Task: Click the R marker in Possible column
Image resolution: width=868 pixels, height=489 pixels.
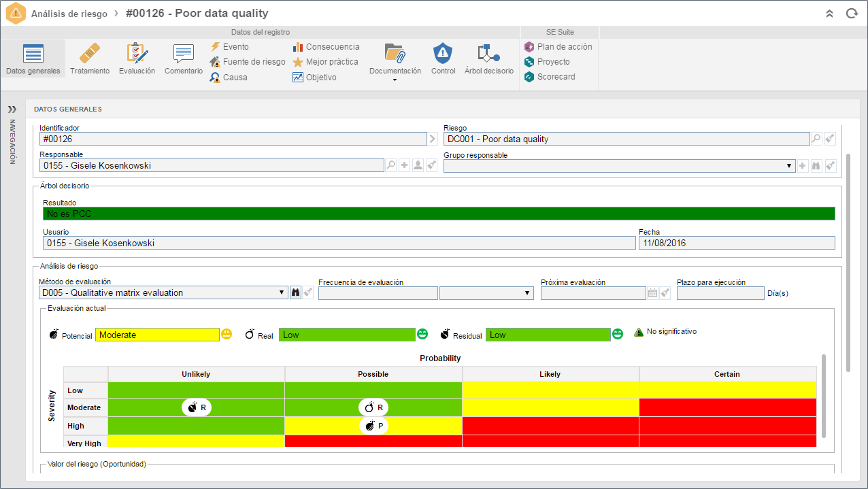Action: tap(373, 407)
